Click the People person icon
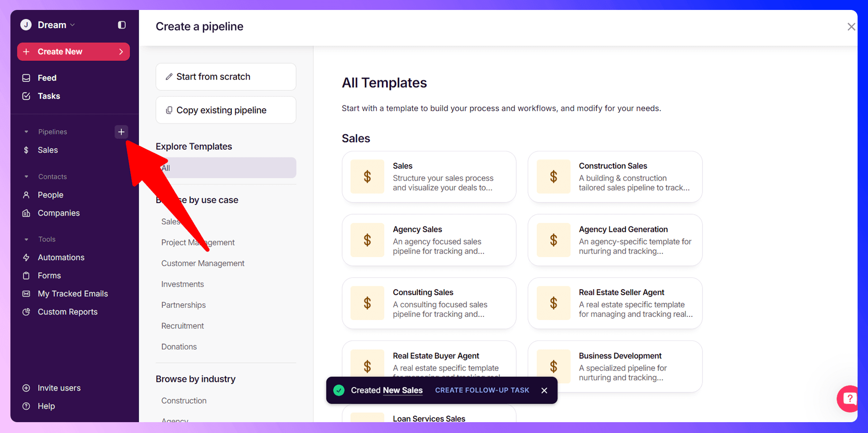 [26, 195]
